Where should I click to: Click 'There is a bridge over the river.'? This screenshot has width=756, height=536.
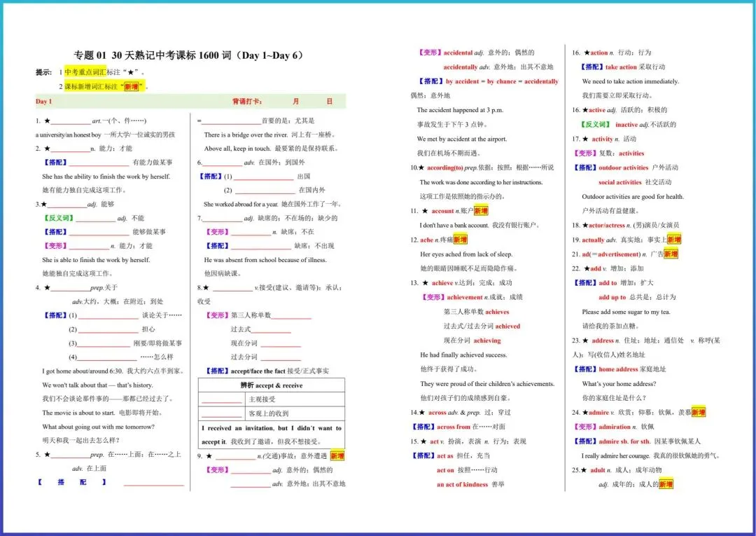pos(246,135)
